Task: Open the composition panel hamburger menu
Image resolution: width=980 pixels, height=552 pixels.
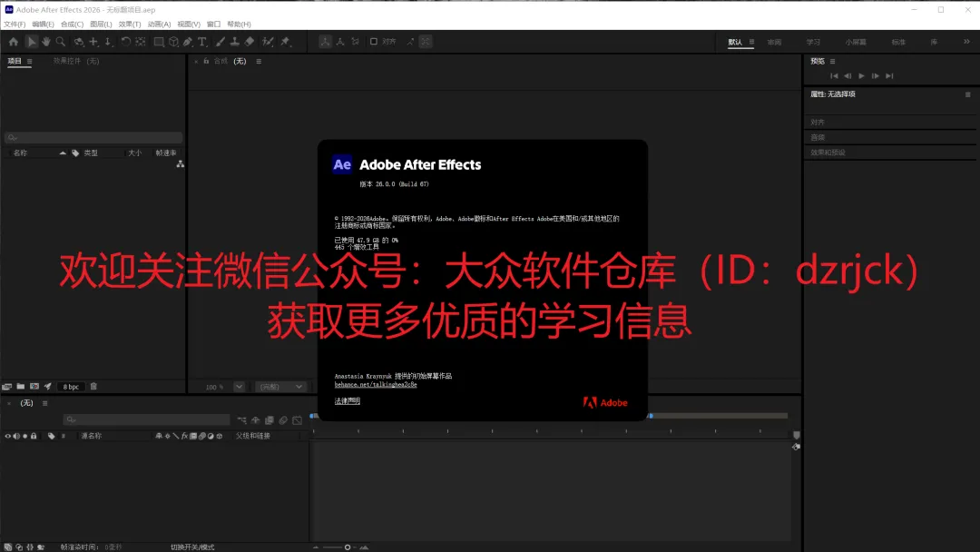Action: (x=259, y=61)
